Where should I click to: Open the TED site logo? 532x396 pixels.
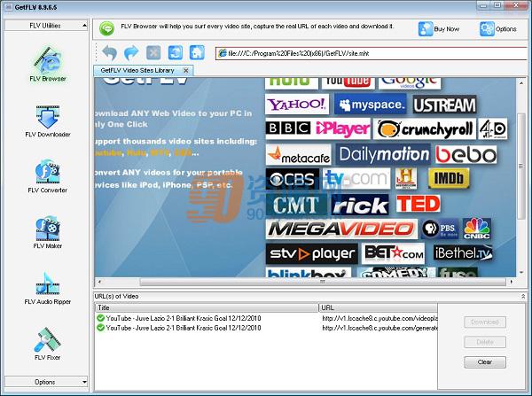418,204
